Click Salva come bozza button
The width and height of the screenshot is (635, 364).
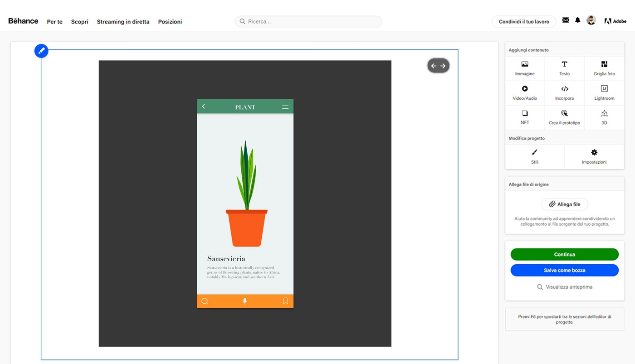point(564,270)
